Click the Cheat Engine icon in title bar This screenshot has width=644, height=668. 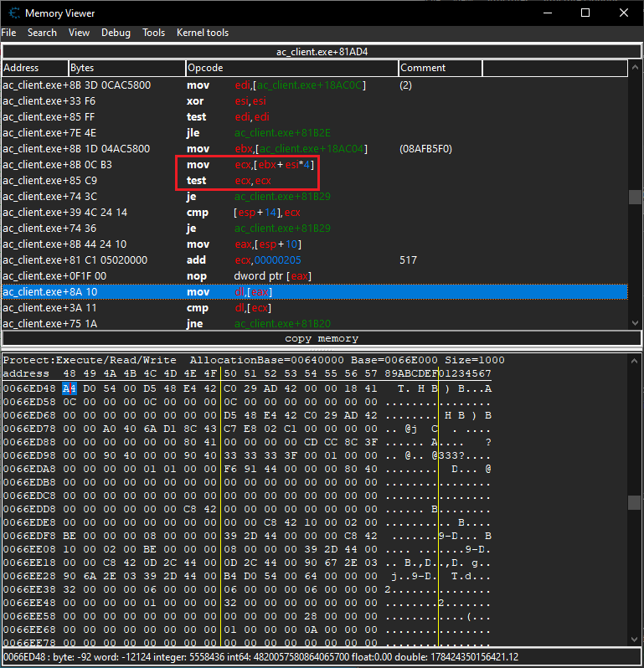[x=13, y=13]
